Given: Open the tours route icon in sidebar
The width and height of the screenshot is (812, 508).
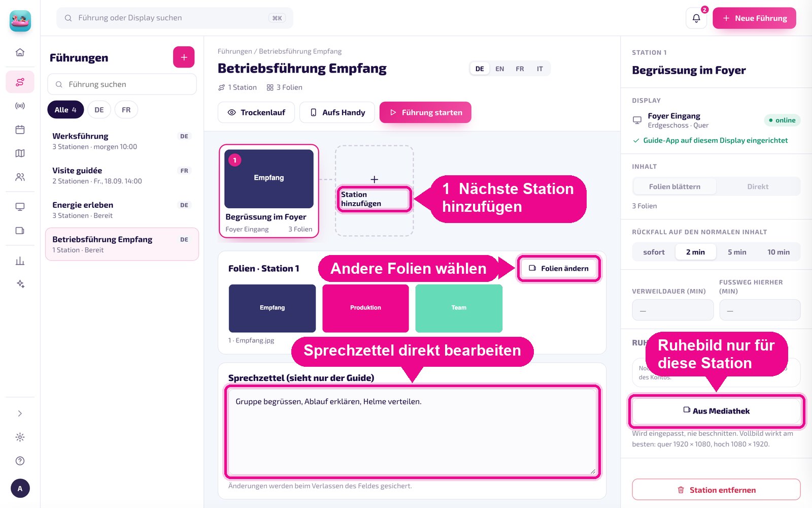Looking at the screenshot, I should (x=20, y=82).
